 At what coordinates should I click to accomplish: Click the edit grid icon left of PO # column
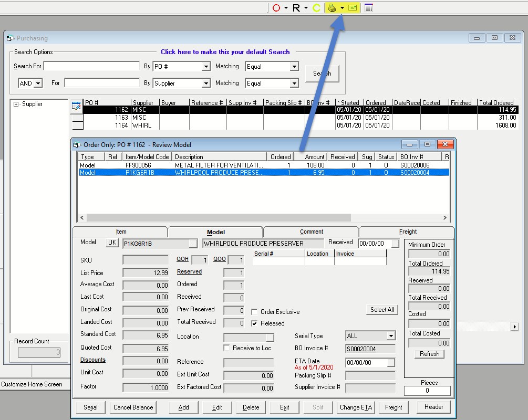tap(76, 106)
